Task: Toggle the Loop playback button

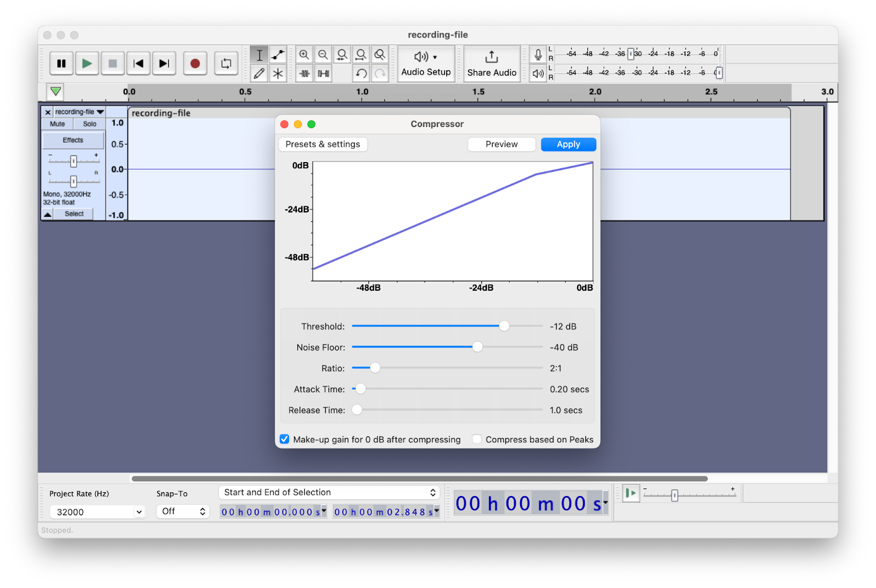Action: [x=226, y=64]
